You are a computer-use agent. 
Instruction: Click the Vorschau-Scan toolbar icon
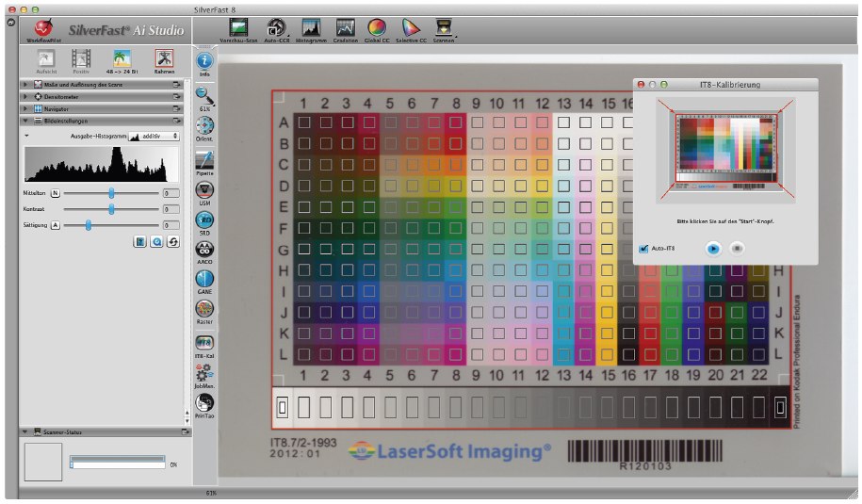[238, 28]
